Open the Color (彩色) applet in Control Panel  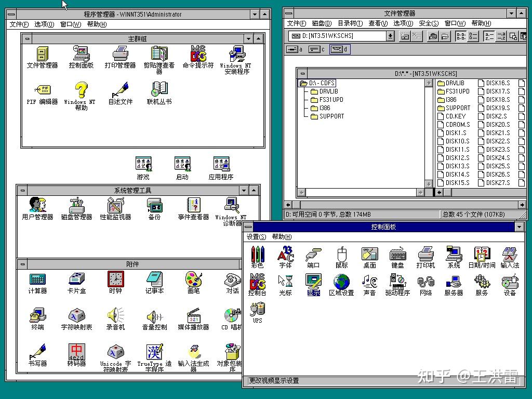pos(257,254)
